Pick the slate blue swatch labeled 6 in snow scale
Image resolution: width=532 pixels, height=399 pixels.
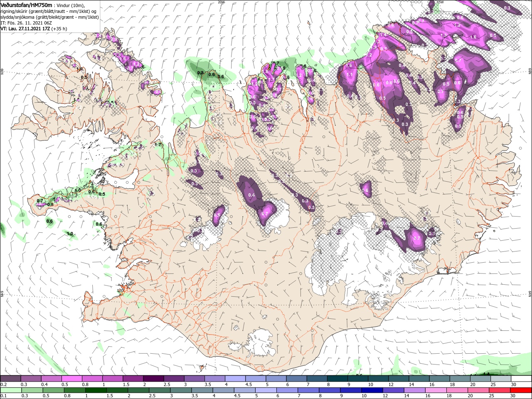pyautogui.click(x=297, y=379)
